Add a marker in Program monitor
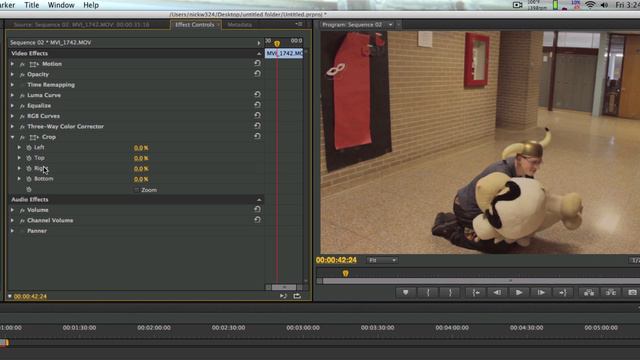Viewport: 640px width, 360px height. pyautogui.click(x=405, y=293)
